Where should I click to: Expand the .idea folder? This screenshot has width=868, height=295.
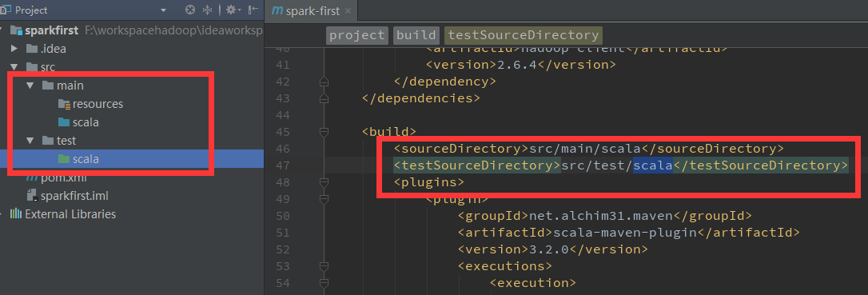[x=15, y=49]
